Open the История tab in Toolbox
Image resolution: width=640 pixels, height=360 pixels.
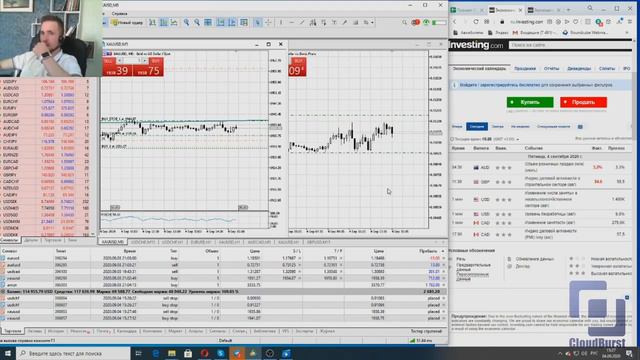click(x=56, y=331)
